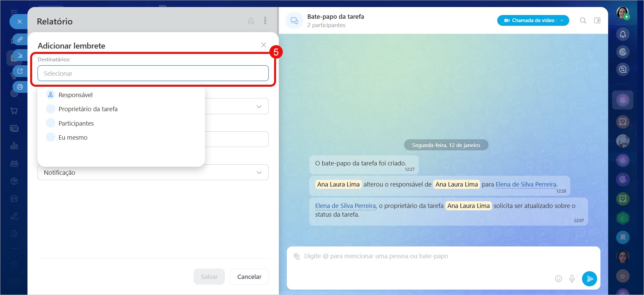Close the Adicionar lembrete dialog

[x=264, y=45]
